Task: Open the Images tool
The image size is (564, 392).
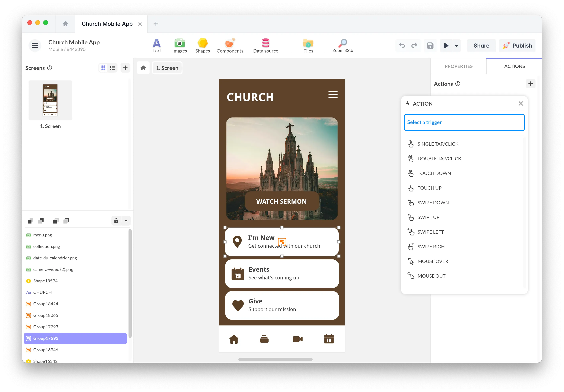Action: tap(179, 46)
